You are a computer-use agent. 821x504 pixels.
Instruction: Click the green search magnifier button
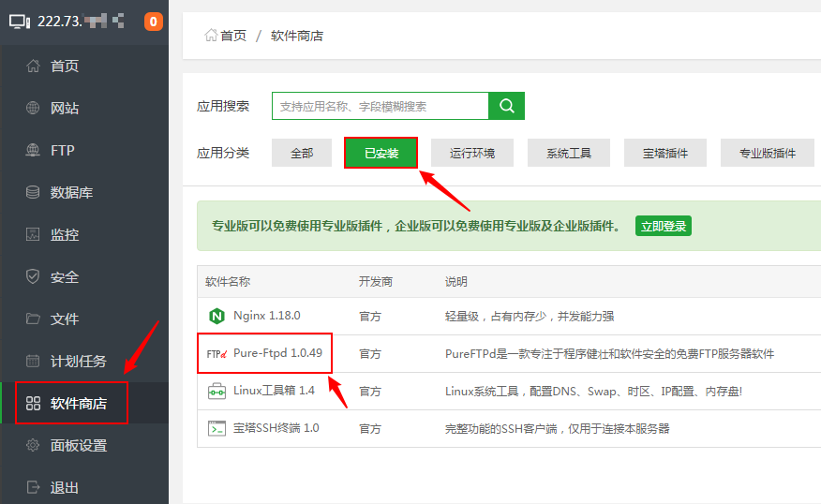click(507, 106)
